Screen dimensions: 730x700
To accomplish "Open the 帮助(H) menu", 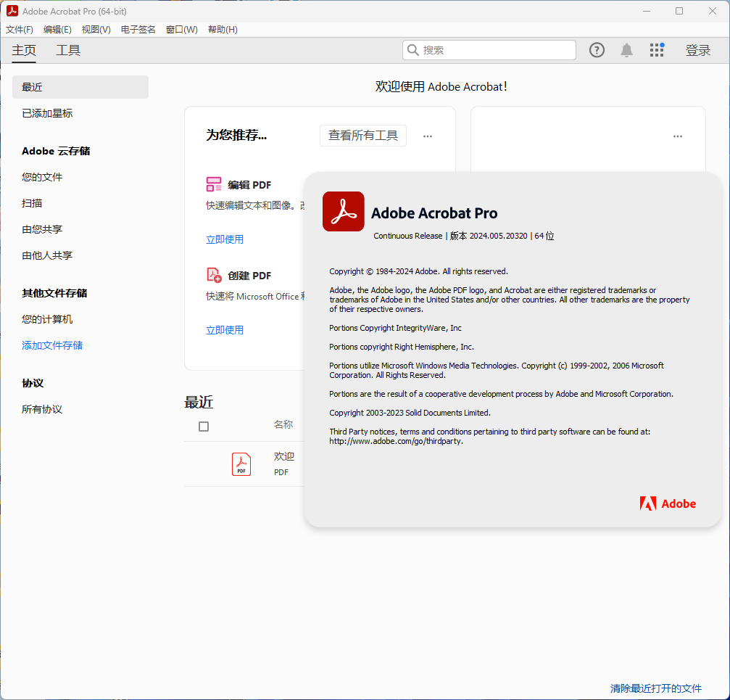I will coord(222,29).
